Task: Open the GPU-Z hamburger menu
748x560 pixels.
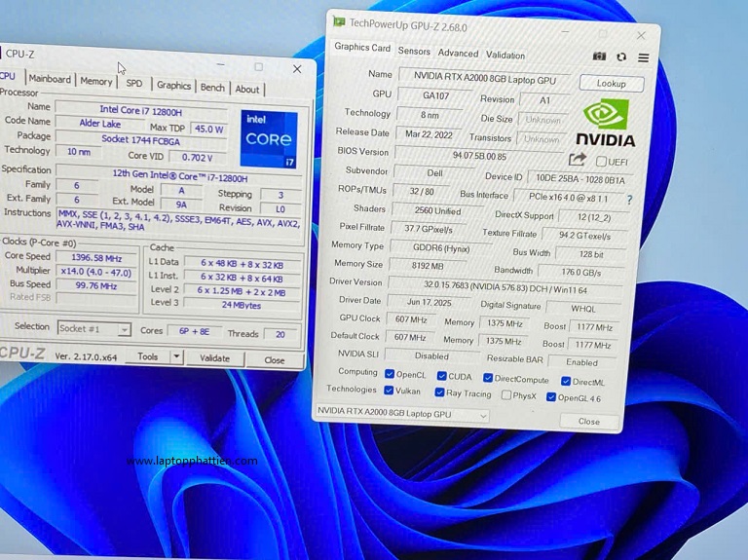Action: click(643, 57)
